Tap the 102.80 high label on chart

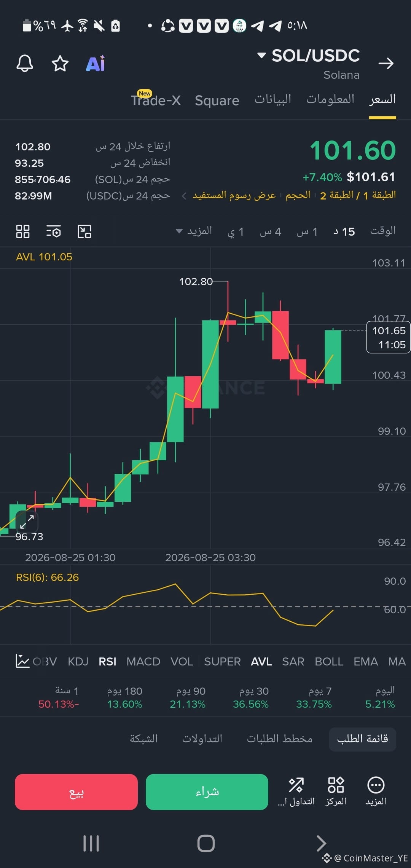pos(196,282)
